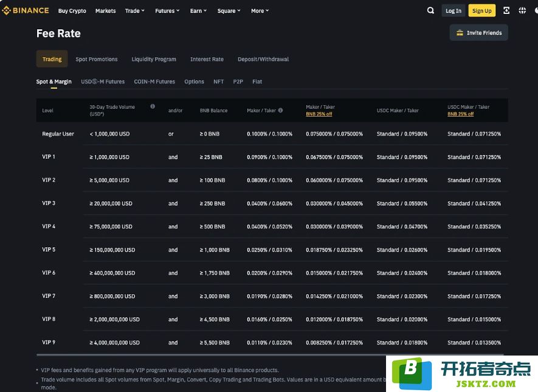Click the ≥ 1,750 BNB balance cell

tap(215, 273)
